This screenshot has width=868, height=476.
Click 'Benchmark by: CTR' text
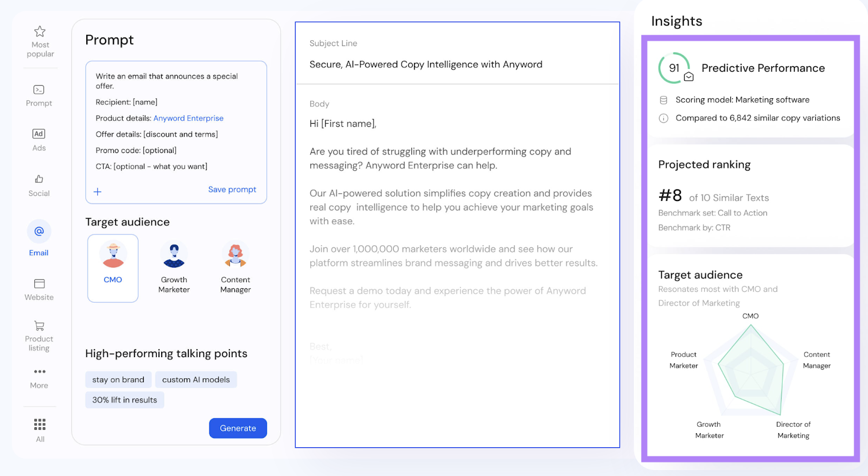[694, 228]
